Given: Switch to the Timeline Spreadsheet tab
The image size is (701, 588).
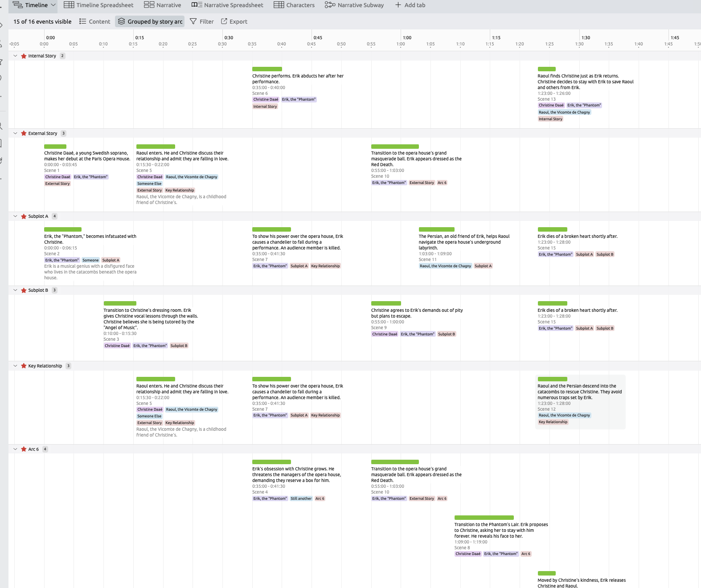Looking at the screenshot, I should [x=99, y=5].
